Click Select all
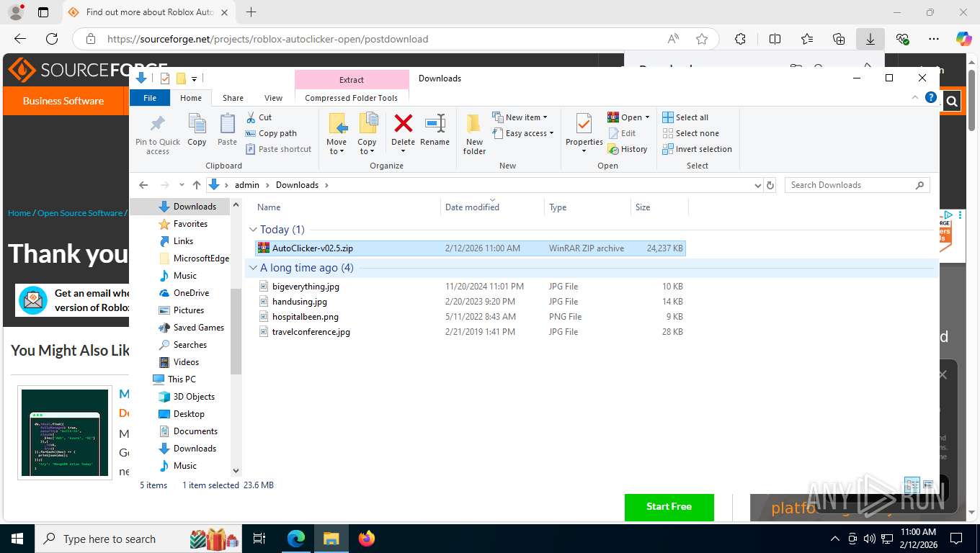 [685, 117]
